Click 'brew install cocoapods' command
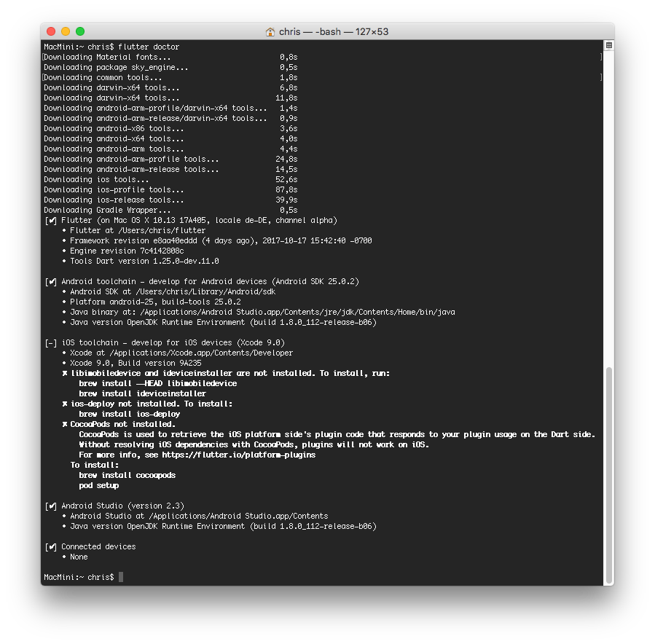This screenshot has width=655, height=644. pos(128,475)
